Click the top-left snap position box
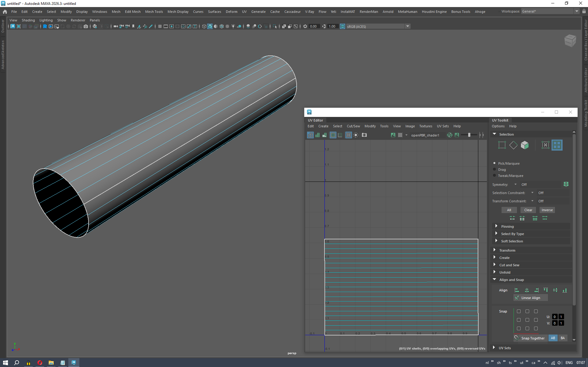 (x=519, y=311)
